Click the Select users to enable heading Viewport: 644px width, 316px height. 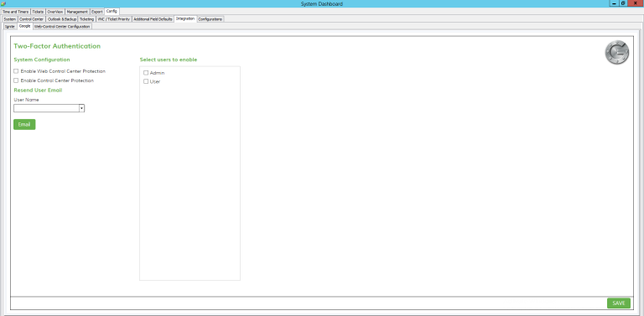[169, 60]
